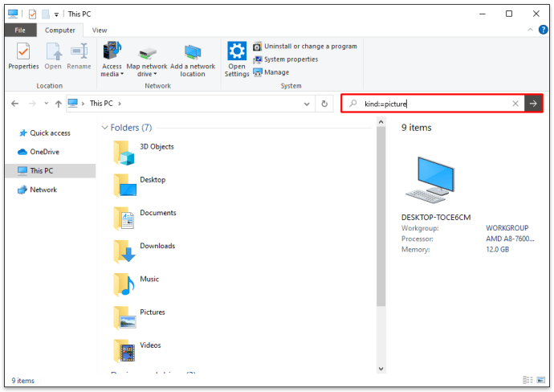Screen dimensions: 554x392
Task: Click the title bar Properties checkmark icon
Action: 32,14
